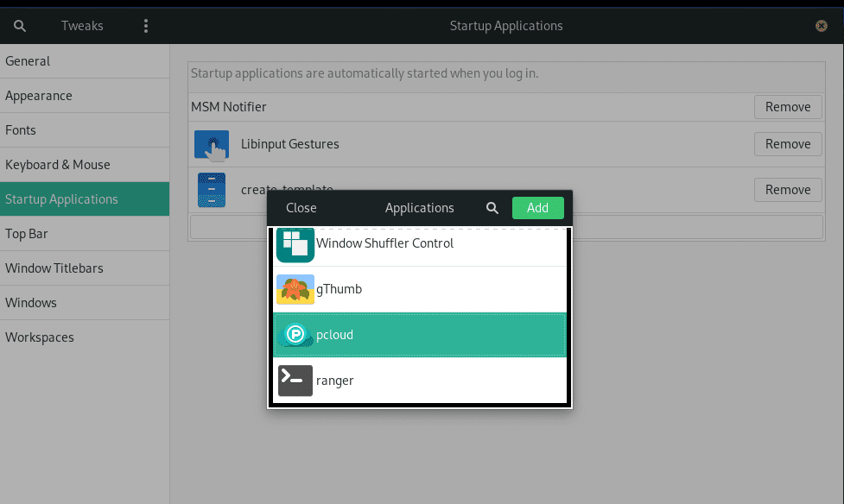Screen dimensions: 844x504
Task: Open search in the Tweaks header bar
Action: [20, 25]
